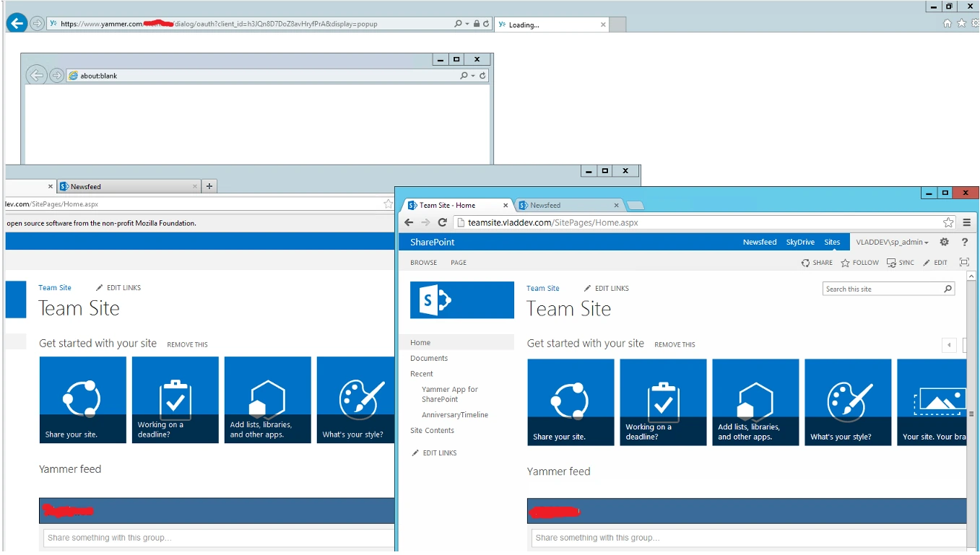Image resolution: width=980 pixels, height=555 pixels.
Task: Open Site Contents in left navigation
Action: point(432,430)
